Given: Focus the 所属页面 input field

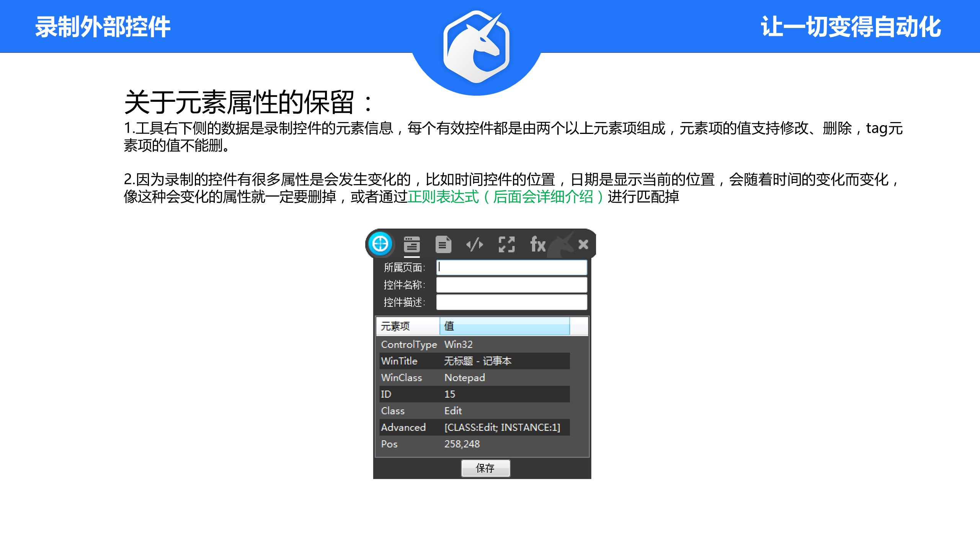Looking at the screenshot, I should (511, 267).
